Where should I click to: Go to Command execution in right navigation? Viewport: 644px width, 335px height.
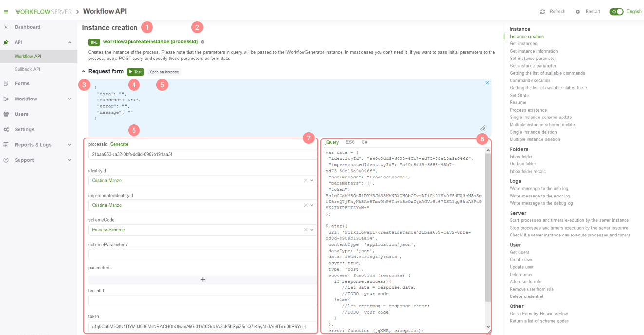pos(530,80)
